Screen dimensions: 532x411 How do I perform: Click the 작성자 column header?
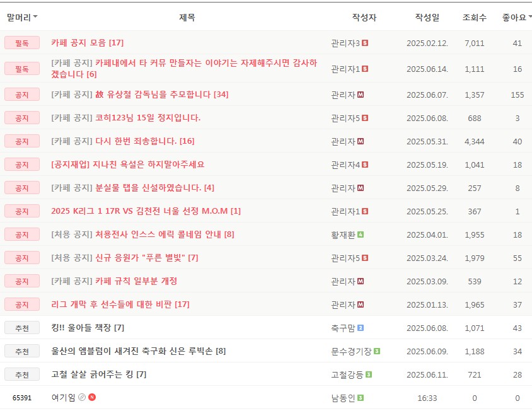pyautogui.click(x=364, y=17)
